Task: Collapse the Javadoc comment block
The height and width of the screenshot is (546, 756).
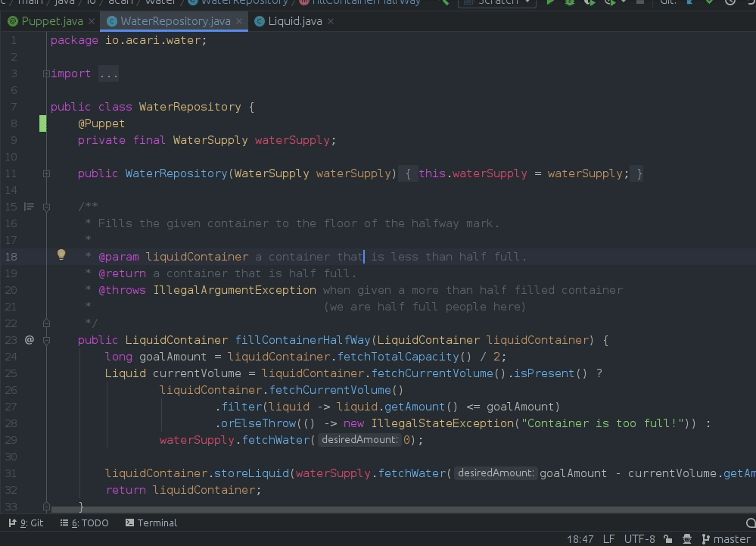Action: point(45,206)
